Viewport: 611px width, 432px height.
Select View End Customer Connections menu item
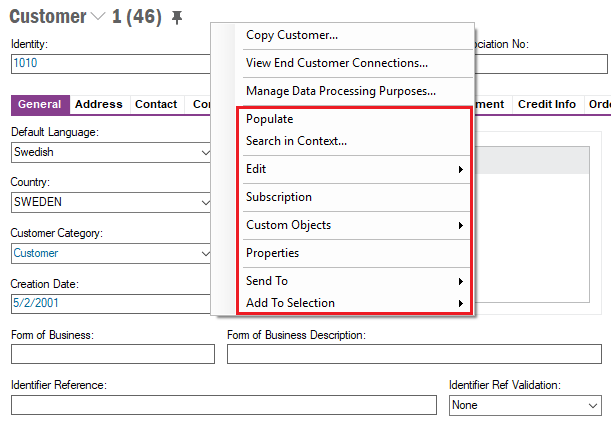(337, 63)
